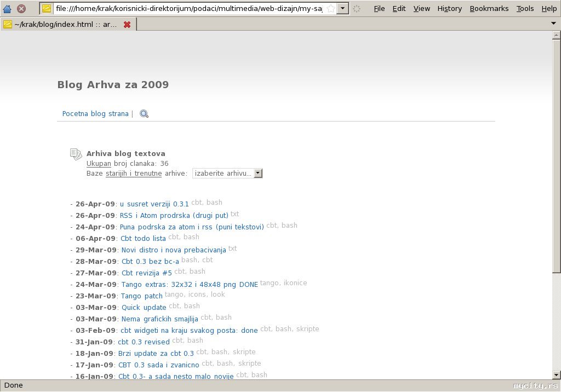Open 'Cbt 0.3 bez bc-a' post
The image size is (561, 392).
coord(150,262)
